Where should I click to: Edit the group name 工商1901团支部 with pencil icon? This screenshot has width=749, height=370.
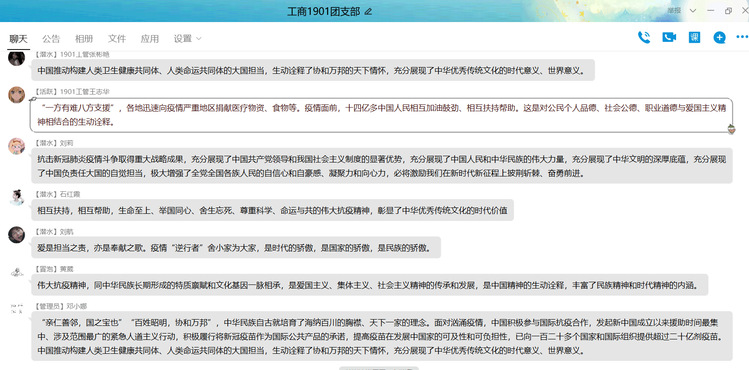368,11
